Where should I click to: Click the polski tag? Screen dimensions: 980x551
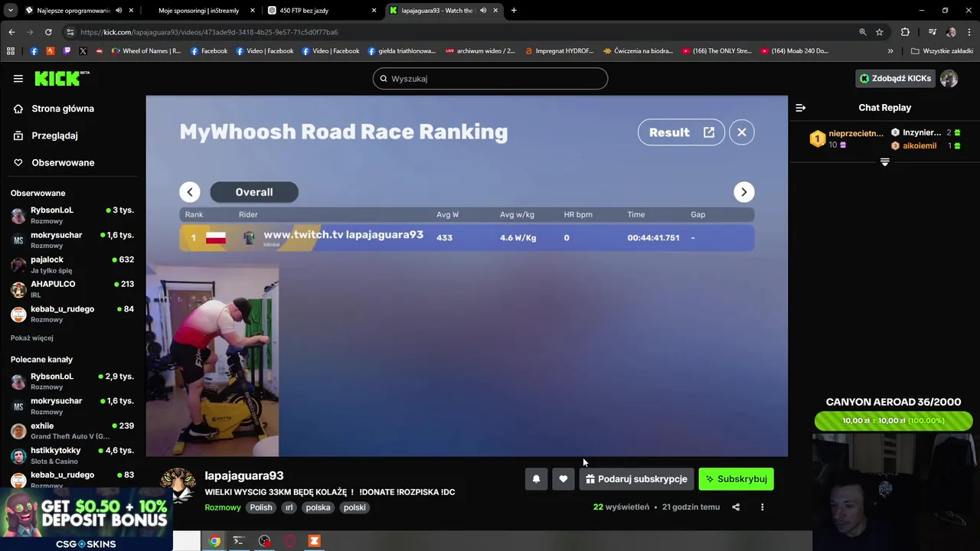354,507
